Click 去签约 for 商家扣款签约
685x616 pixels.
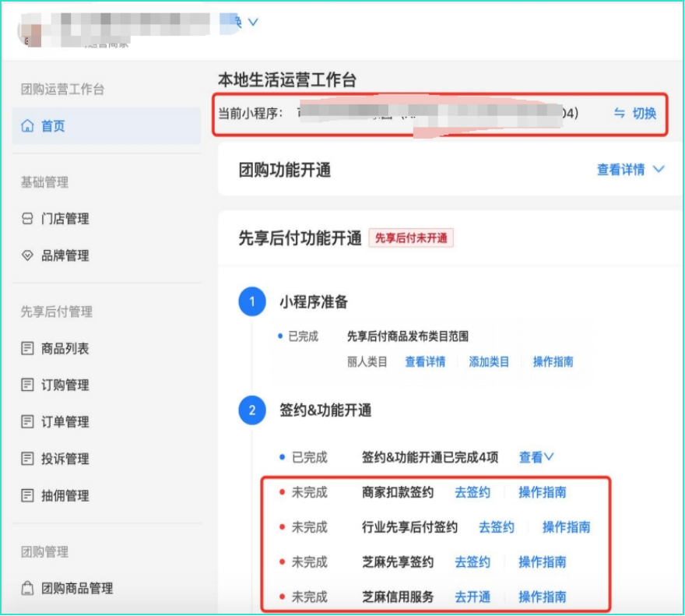(472, 492)
